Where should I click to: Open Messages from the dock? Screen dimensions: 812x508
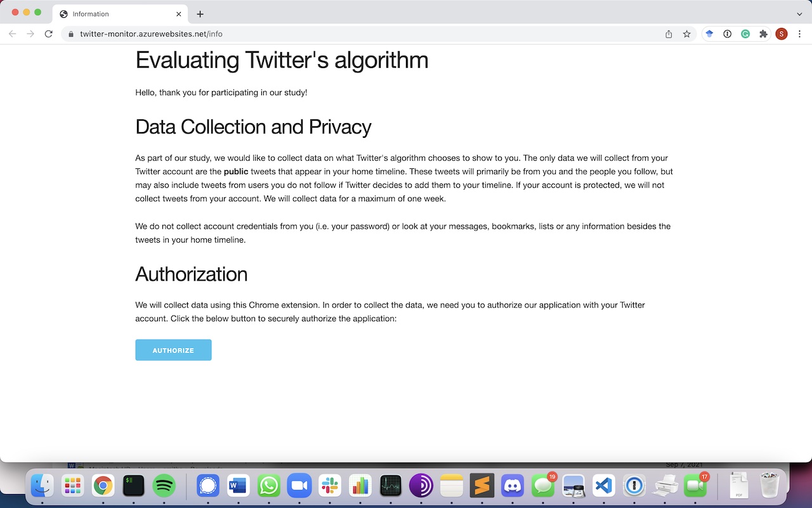[543, 486]
